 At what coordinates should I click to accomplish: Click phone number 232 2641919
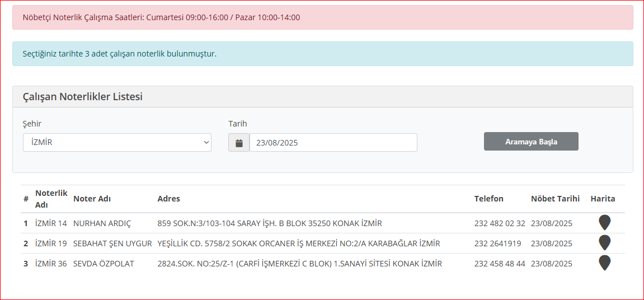[497, 243]
